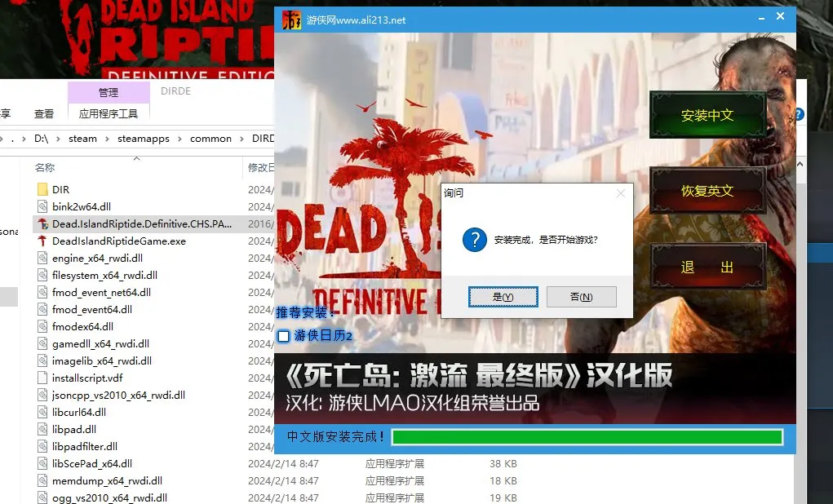Click the 38 KB size cell
This screenshot has height=504, width=833.
pyautogui.click(x=503, y=464)
